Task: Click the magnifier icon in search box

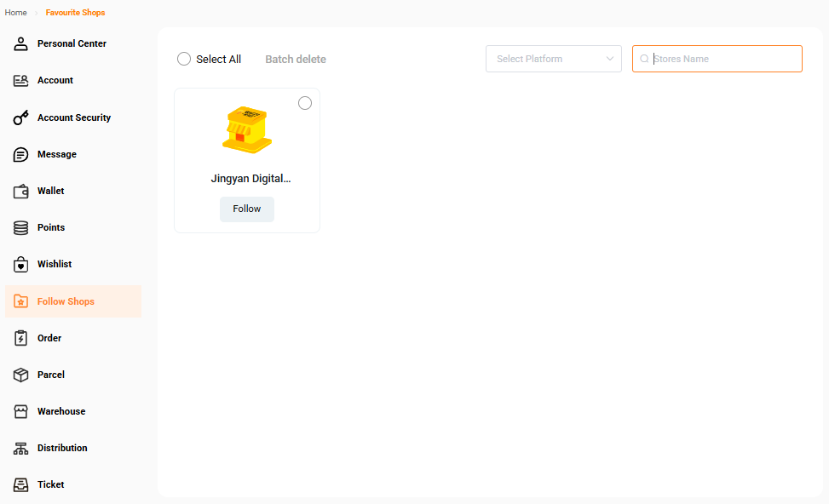Action: (644, 59)
